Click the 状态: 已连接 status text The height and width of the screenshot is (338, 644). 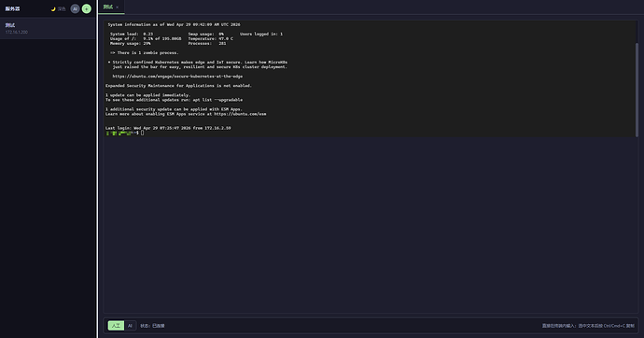pos(152,326)
